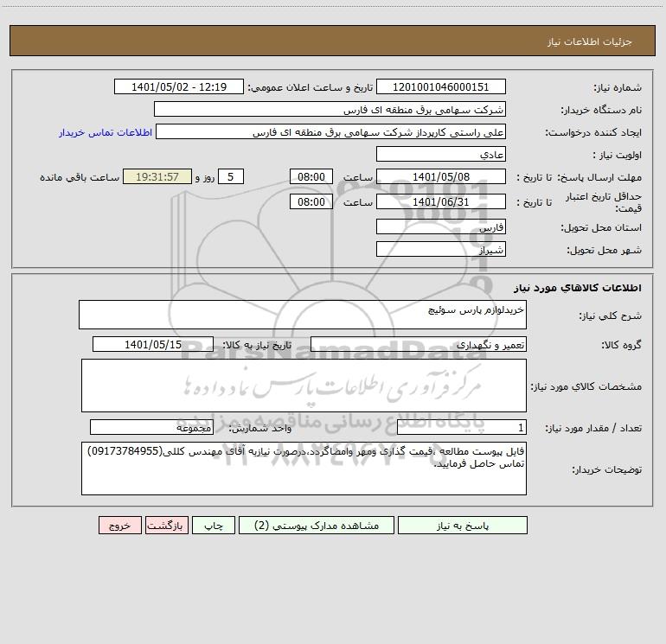
Task: Click 'حداقل تاریخ اعتبار قیمت:' label
Action: [x=604, y=202]
